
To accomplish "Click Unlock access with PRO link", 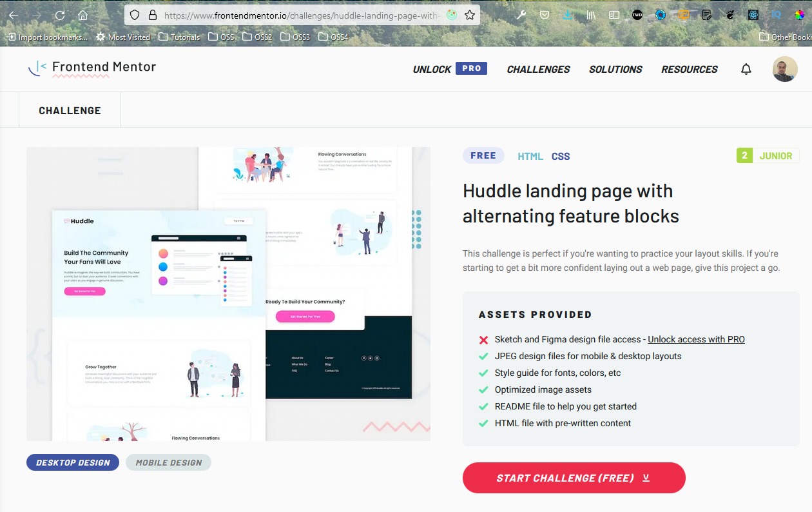I will (696, 339).
